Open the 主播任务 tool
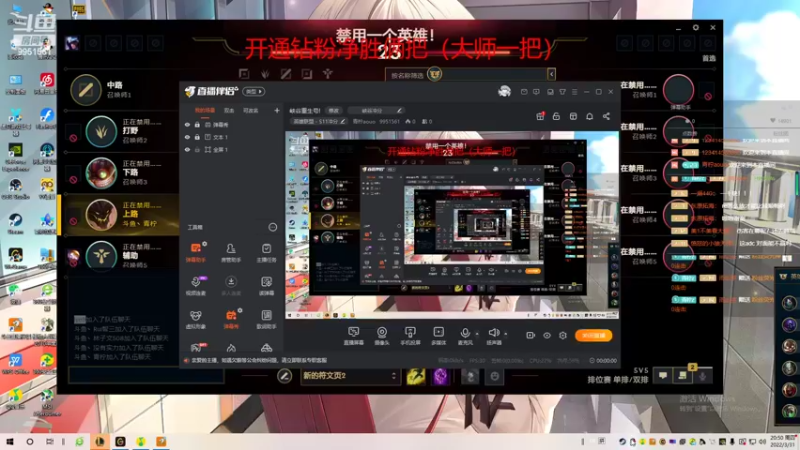The width and height of the screenshot is (800, 450). tap(266, 253)
